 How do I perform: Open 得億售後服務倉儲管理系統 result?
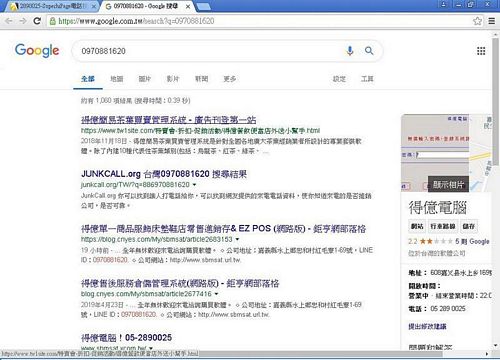[180, 283]
